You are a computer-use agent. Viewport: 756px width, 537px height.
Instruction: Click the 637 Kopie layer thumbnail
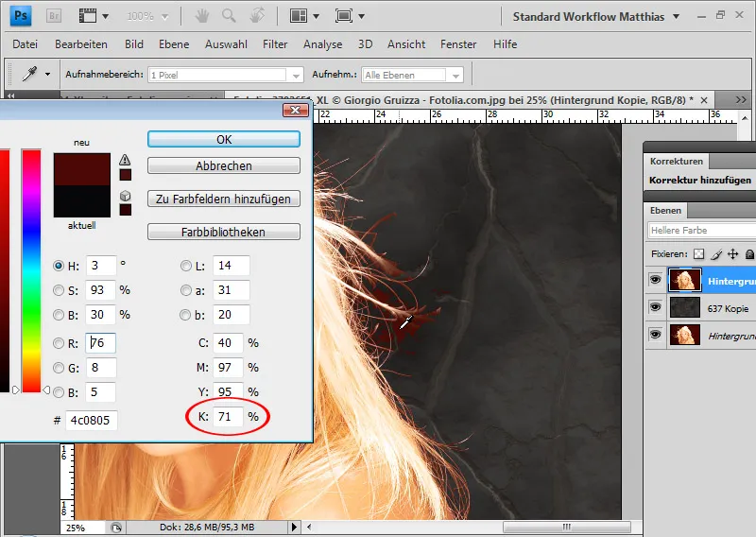(684, 308)
